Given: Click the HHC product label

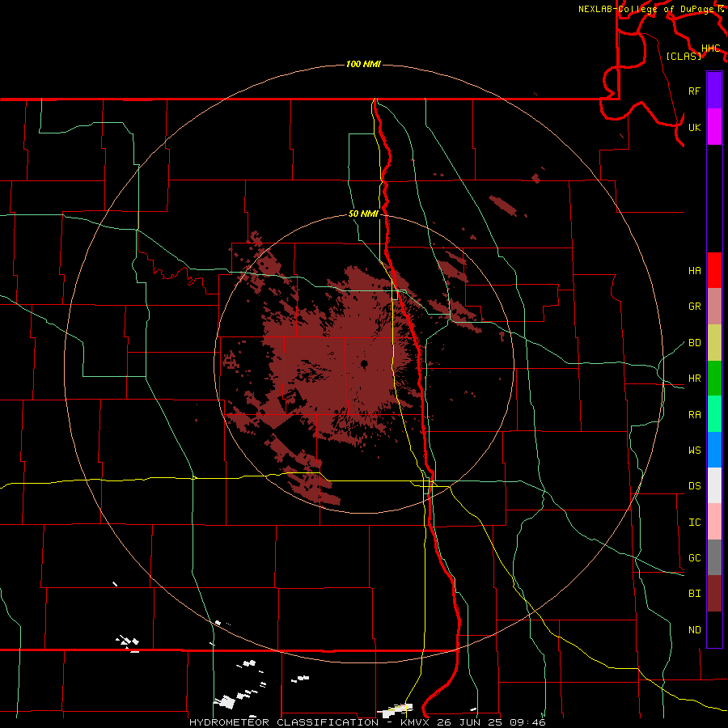Looking at the screenshot, I should [711, 49].
